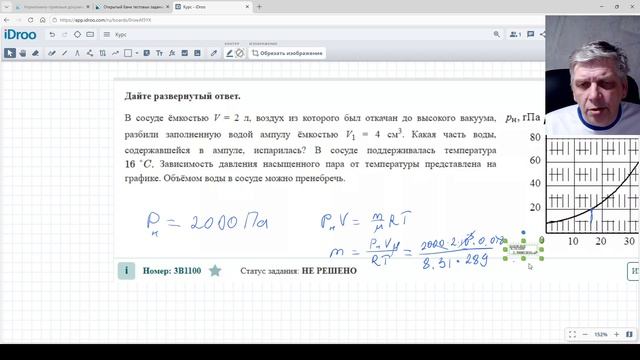Reload the browser page
This screenshot has height=360, width=640.
pos(31,20)
